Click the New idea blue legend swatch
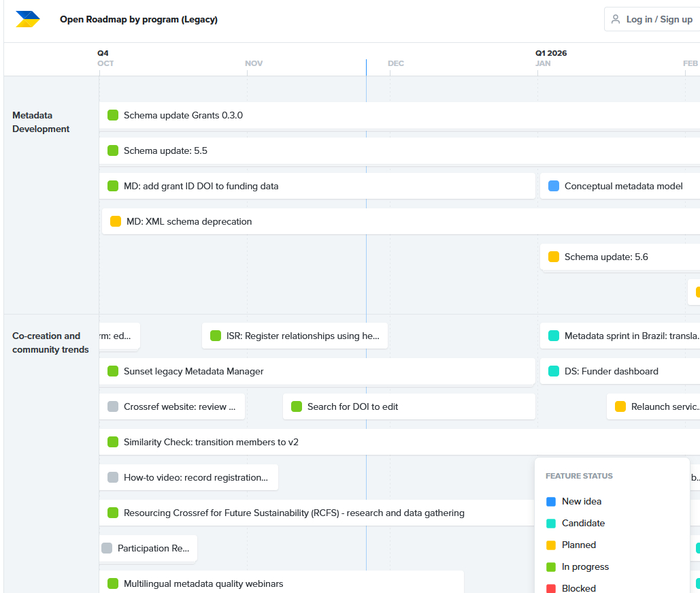Screen dimensions: 700x593 pyautogui.click(x=551, y=502)
